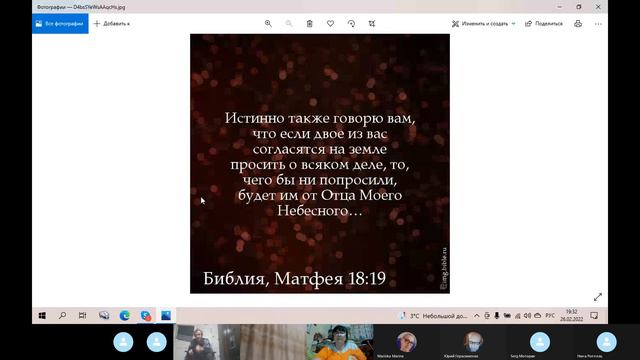The height and width of the screenshot is (360, 640).
Task: Open the crop tool
Action: [x=372, y=24]
